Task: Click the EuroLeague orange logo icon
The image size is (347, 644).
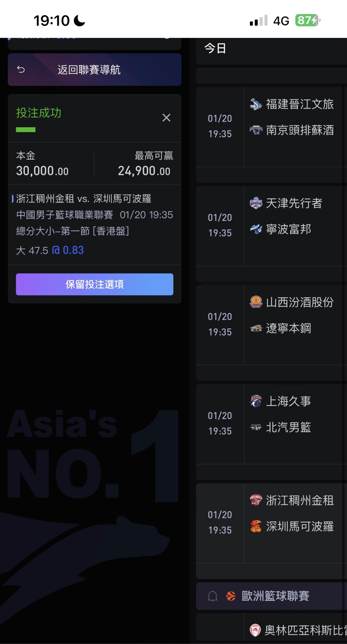Action: pos(231,596)
